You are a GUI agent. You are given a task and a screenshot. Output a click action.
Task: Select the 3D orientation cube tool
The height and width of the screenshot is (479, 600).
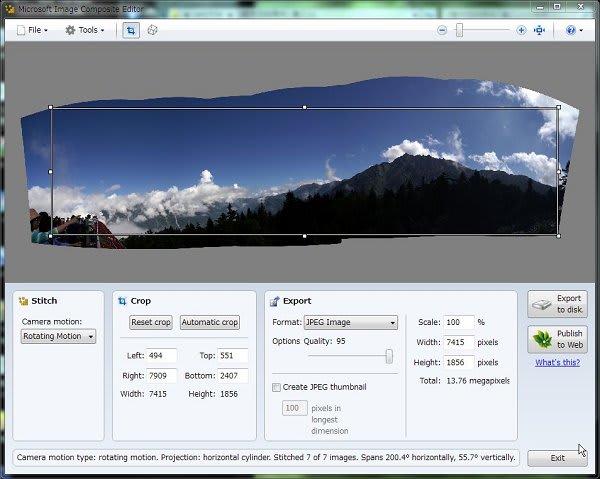click(153, 30)
